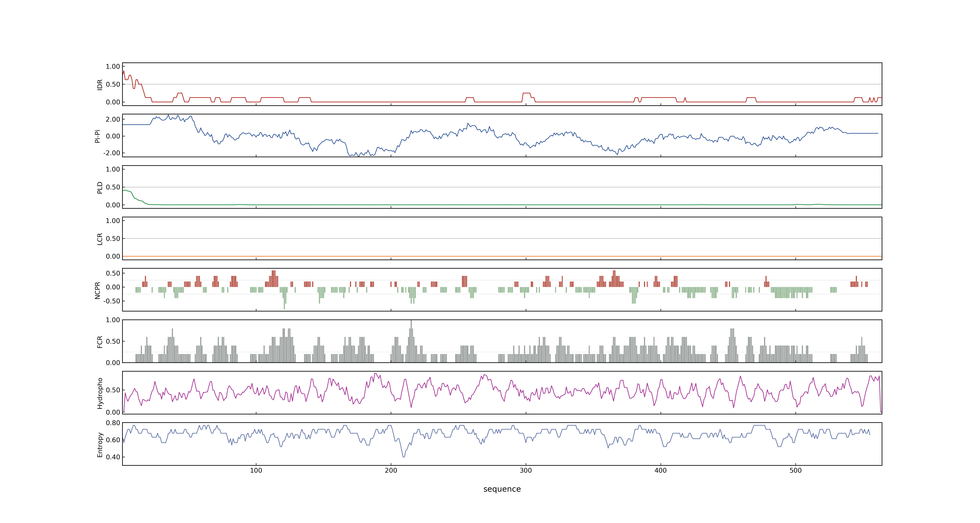This screenshot has height=523, width=980.
Task: Click x-axis tick label 300
Action: click(526, 470)
